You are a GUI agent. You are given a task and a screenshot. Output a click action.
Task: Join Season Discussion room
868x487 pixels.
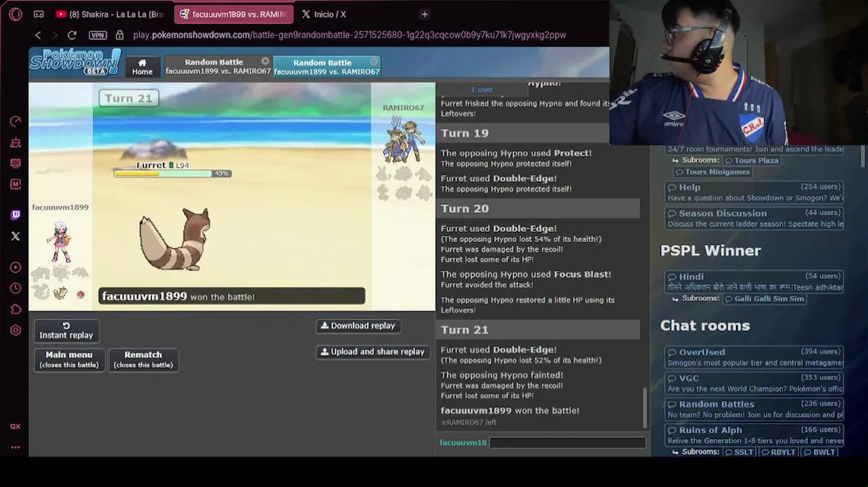pos(754,218)
